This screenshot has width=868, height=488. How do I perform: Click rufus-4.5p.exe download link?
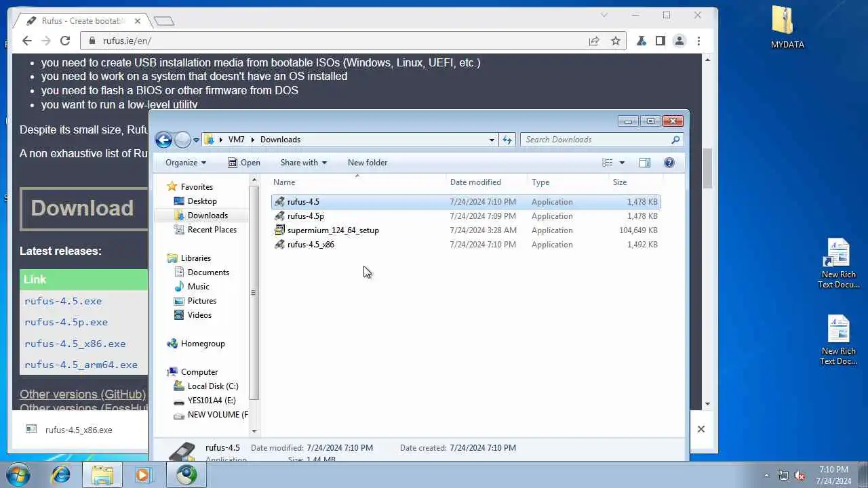[x=66, y=322]
